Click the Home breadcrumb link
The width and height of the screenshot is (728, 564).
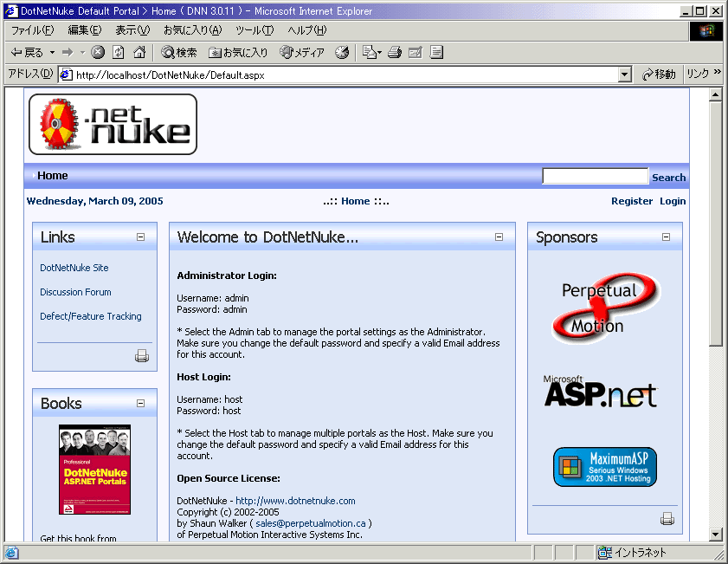coord(356,201)
